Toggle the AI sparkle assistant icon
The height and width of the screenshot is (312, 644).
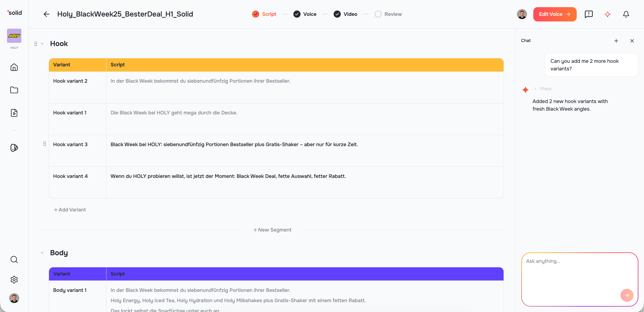coord(608,14)
